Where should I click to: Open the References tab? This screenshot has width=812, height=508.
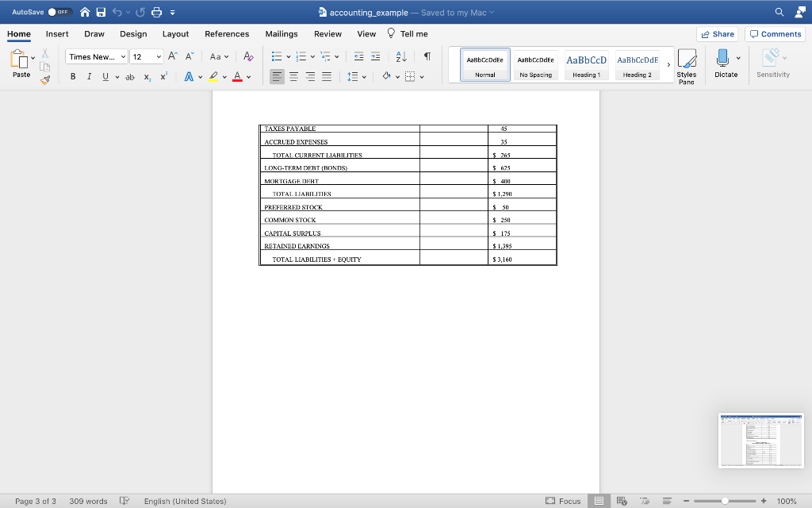227,33
